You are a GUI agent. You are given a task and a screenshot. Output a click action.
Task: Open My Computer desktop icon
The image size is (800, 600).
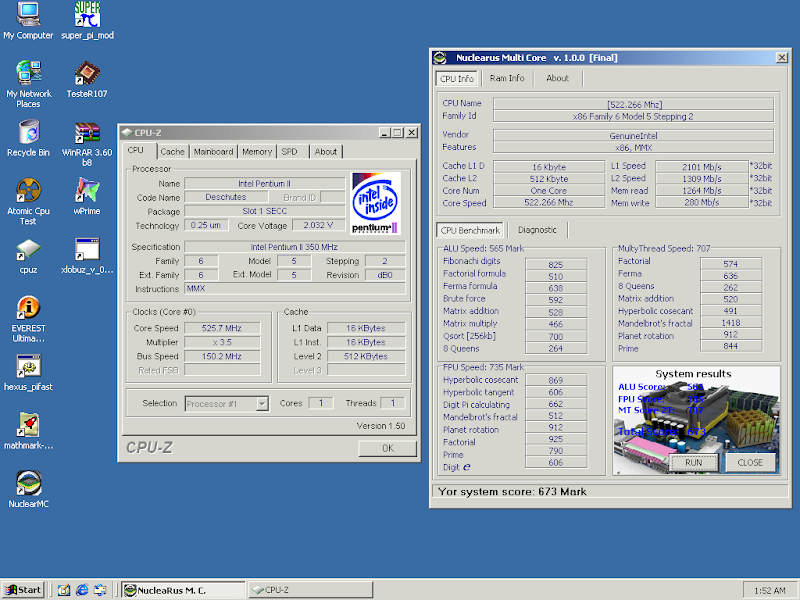(28, 20)
